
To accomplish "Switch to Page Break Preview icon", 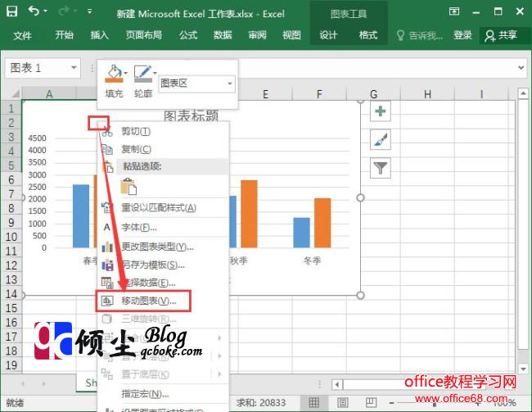I will click(x=371, y=403).
